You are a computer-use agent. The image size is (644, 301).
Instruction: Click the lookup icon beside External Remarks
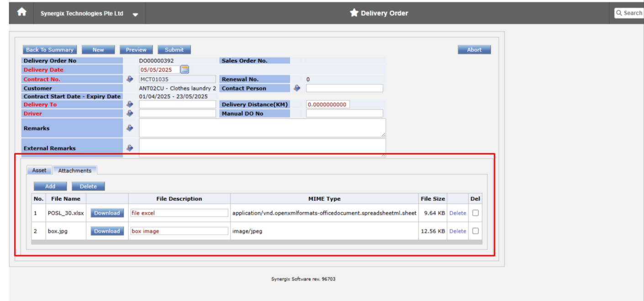[130, 148]
